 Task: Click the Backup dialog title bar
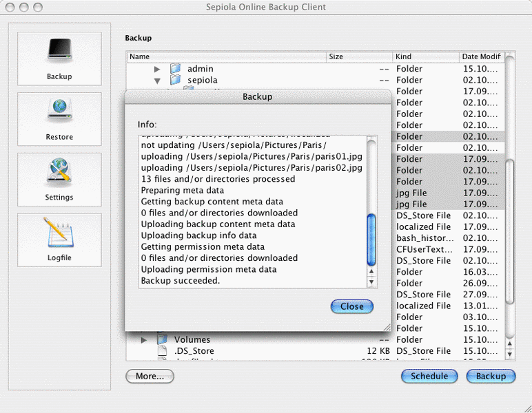click(x=258, y=96)
